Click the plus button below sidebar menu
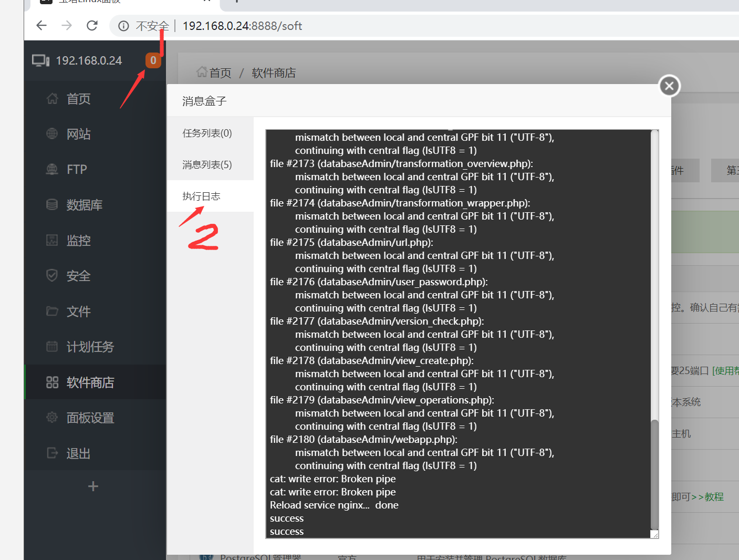The width and height of the screenshot is (739, 560). [x=93, y=486]
